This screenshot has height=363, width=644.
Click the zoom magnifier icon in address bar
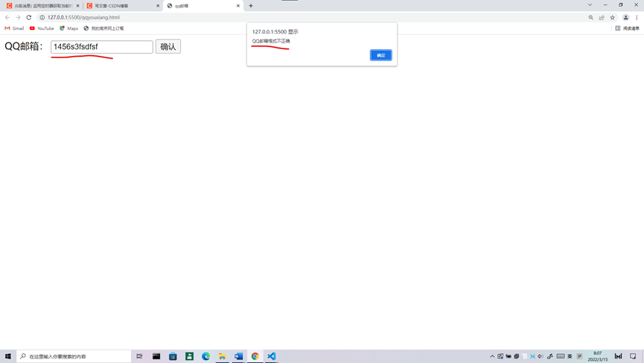click(x=590, y=17)
